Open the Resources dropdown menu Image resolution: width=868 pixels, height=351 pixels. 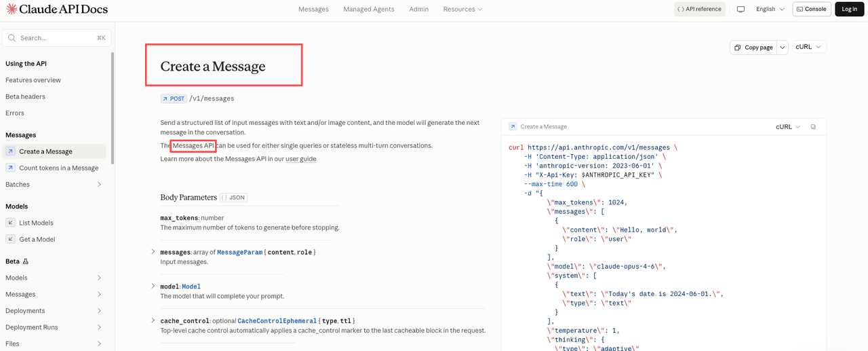click(462, 10)
